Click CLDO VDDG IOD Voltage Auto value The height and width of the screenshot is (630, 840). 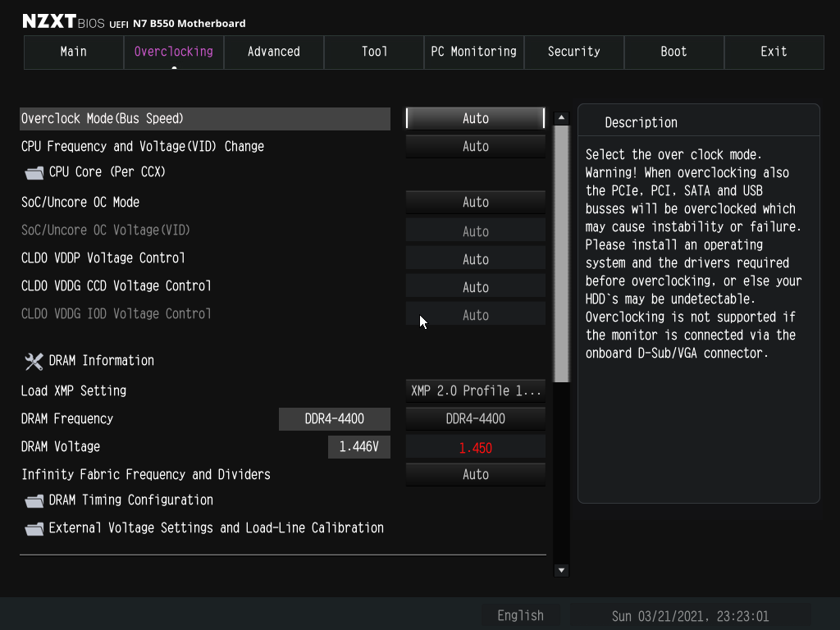click(x=476, y=314)
